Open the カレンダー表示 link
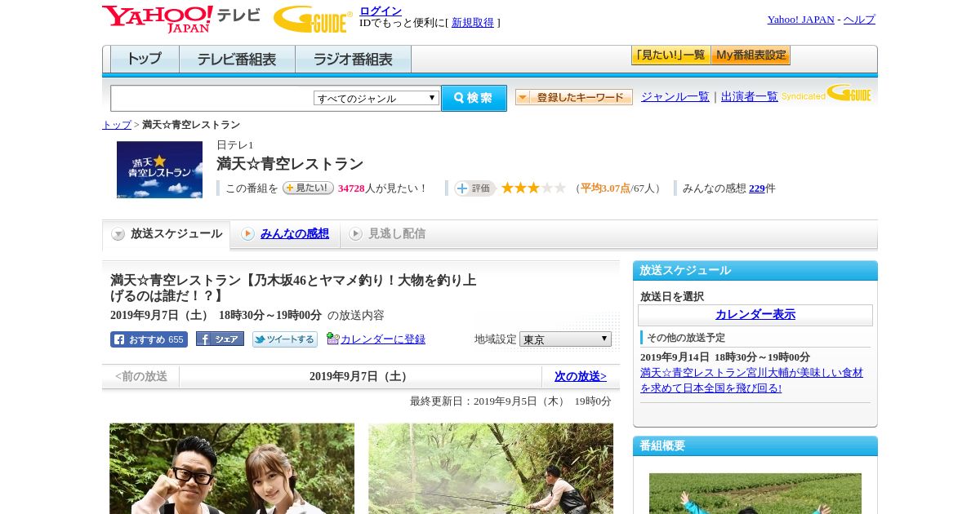This screenshot has width=980, height=514. coord(755,314)
